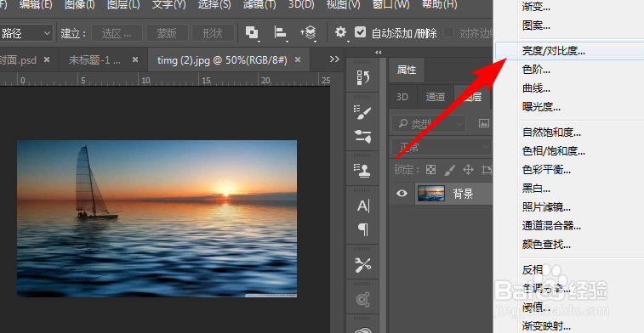Click the 蒙版 button
The width and height of the screenshot is (644, 333).
pos(167,33)
